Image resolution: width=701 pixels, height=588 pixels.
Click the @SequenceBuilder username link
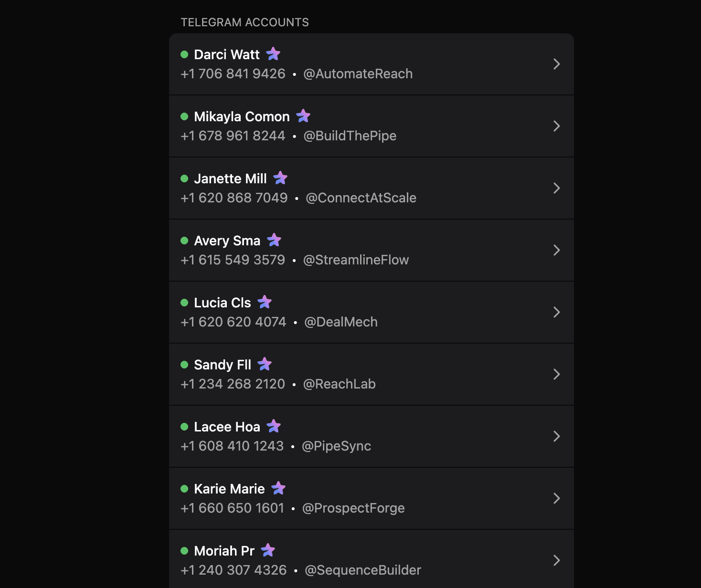[363, 570]
